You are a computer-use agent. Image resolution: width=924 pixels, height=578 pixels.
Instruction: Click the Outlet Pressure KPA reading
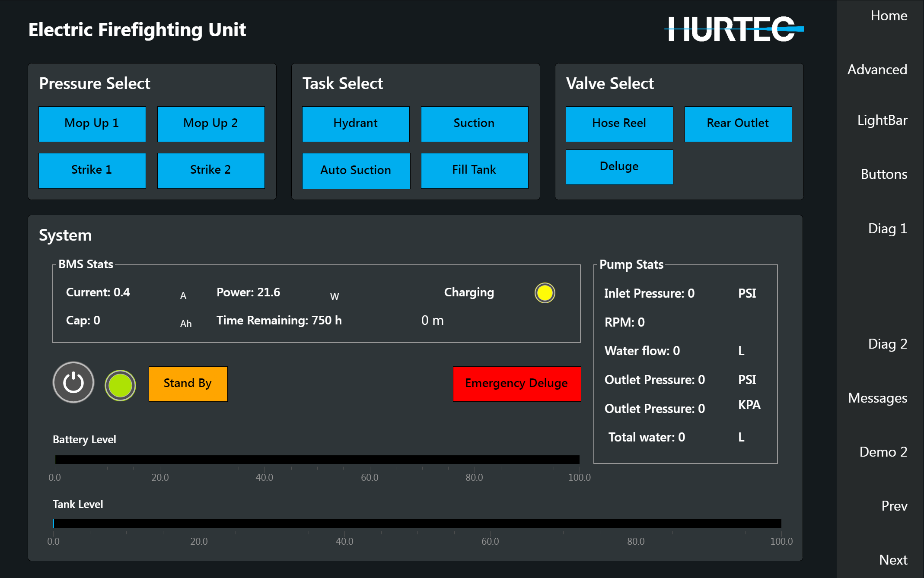pyautogui.click(x=655, y=409)
